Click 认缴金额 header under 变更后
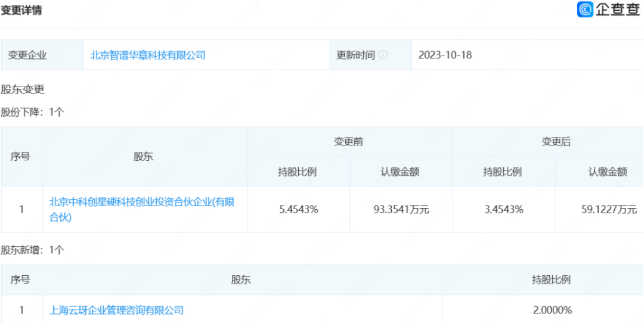 [608, 172]
